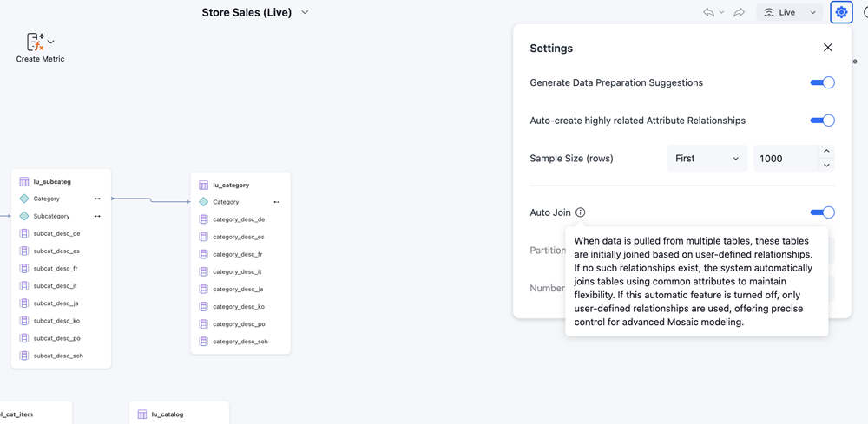Disable Auto-create Attribute Relationships switch
Viewport: 868px width, 424px height.
822,121
